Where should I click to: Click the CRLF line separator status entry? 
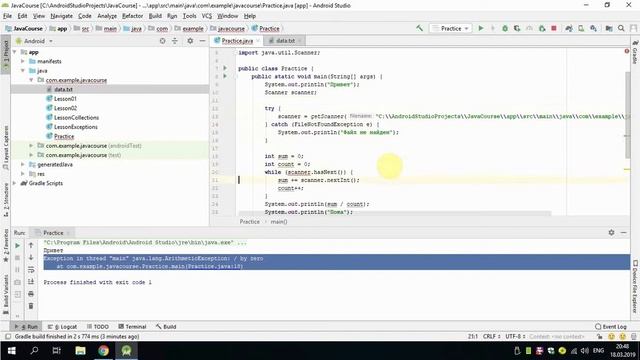[x=491, y=336]
